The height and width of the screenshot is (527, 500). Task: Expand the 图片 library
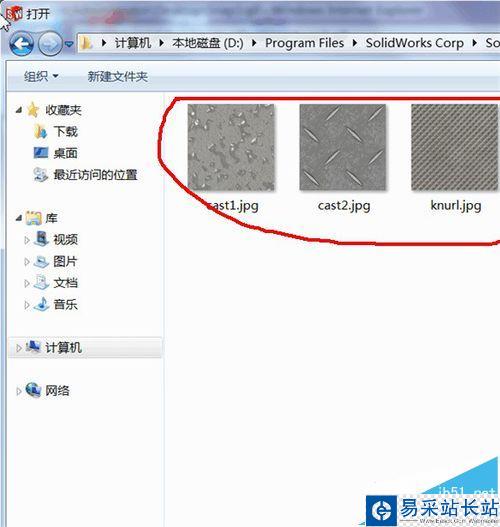27,261
